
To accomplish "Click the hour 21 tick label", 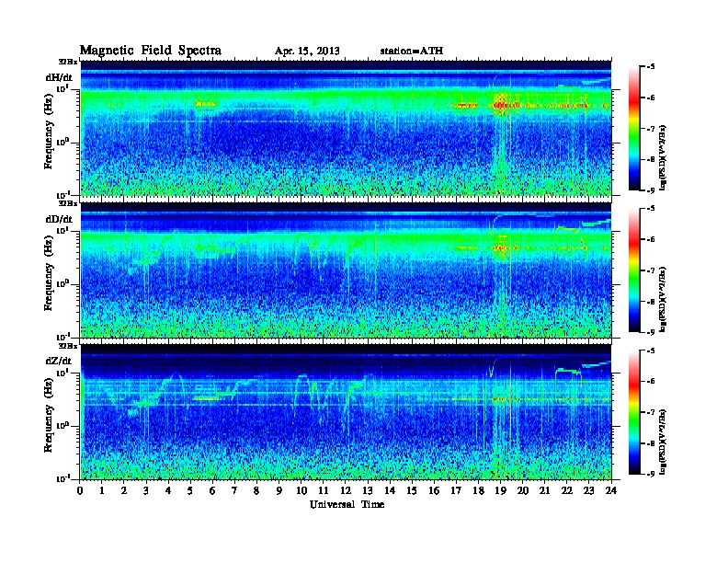I will [544, 490].
